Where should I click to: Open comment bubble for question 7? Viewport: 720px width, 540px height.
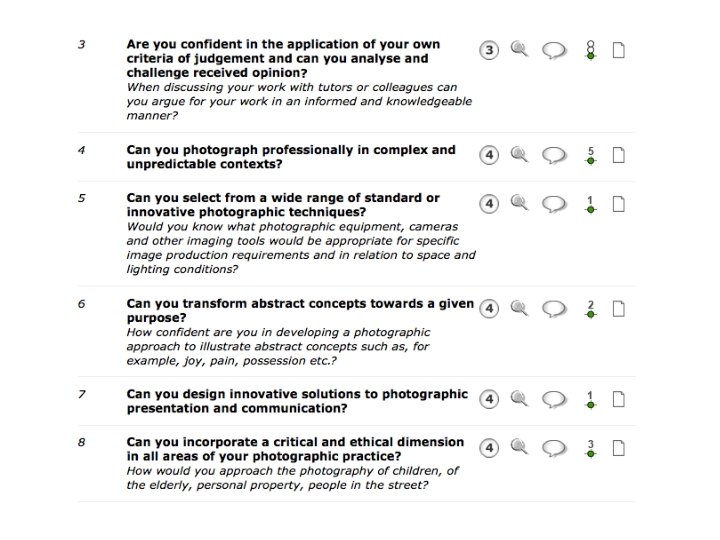(554, 399)
